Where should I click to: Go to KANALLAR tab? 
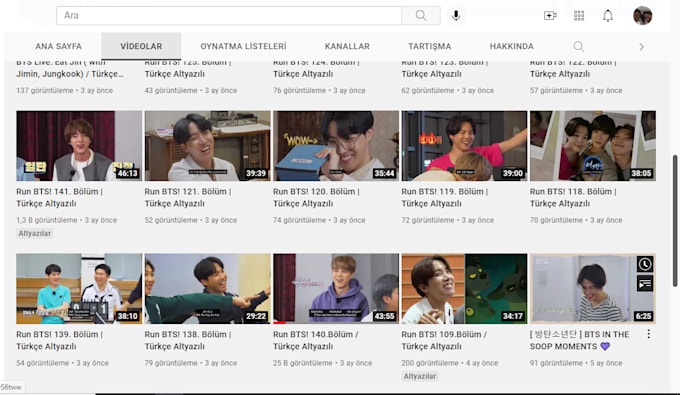(x=347, y=46)
